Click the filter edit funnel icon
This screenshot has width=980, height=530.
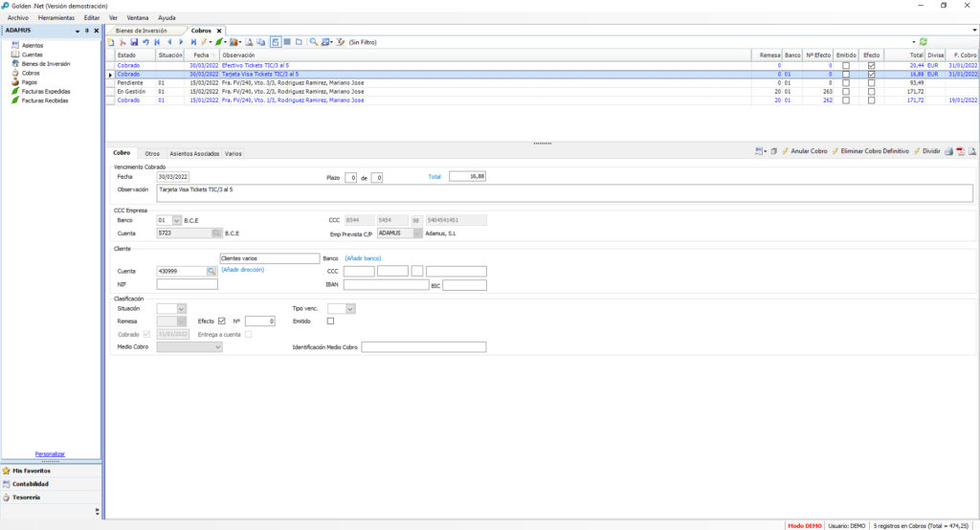[341, 42]
